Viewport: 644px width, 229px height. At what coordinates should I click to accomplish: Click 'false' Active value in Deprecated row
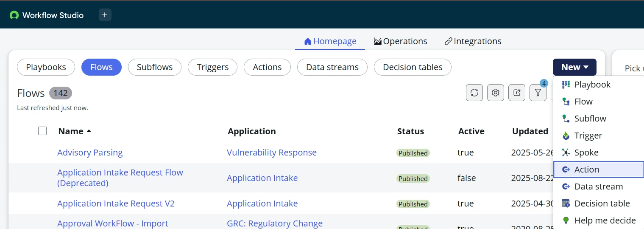[466, 178]
